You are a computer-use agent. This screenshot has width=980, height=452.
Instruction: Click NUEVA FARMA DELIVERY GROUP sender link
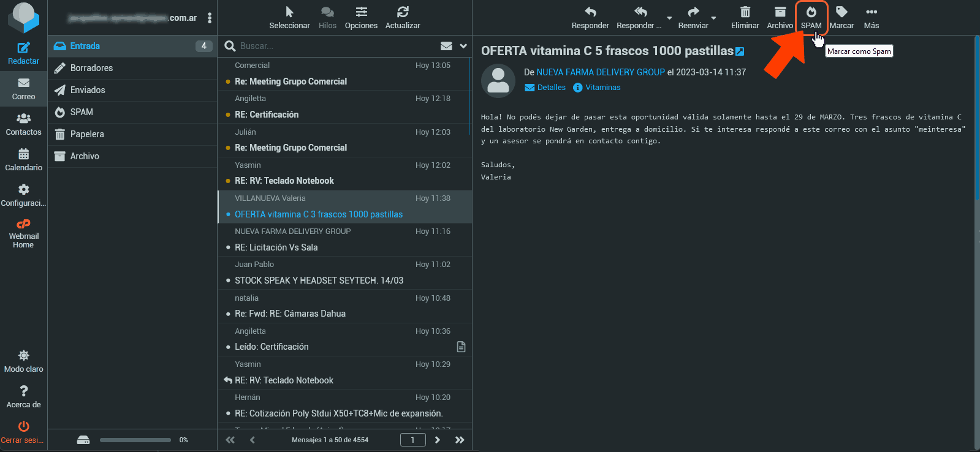601,72
